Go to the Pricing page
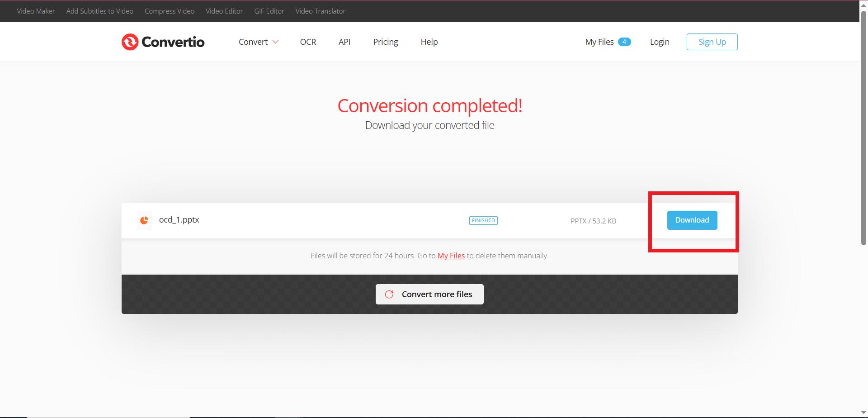This screenshot has width=868, height=418. click(386, 42)
